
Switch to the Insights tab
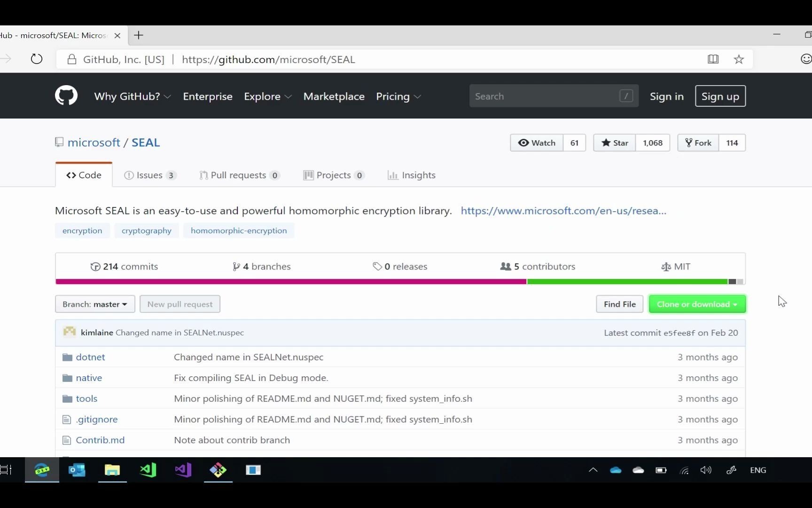412,175
